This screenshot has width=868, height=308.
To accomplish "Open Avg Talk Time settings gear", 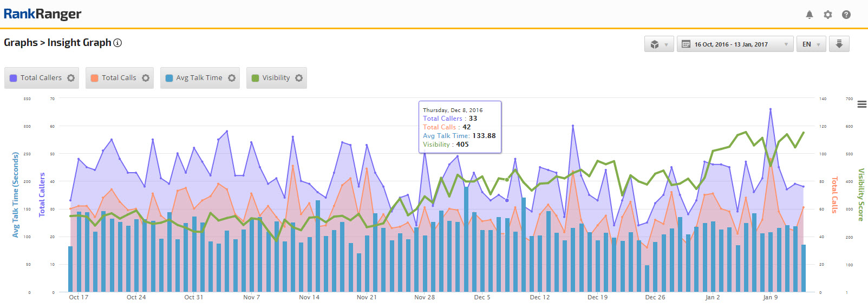I will pyautogui.click(x=232, y=78).
